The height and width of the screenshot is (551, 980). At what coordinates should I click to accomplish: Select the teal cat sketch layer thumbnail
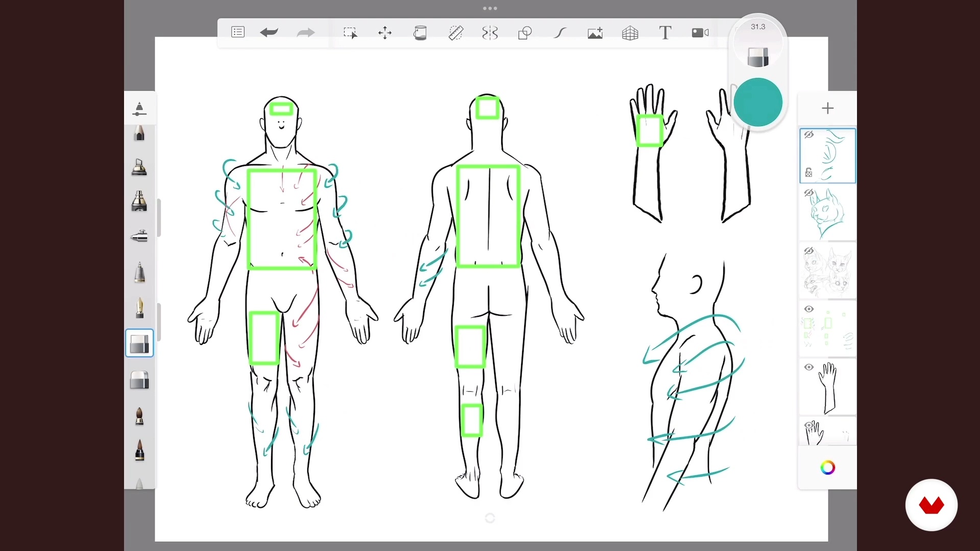pos(828,213)
